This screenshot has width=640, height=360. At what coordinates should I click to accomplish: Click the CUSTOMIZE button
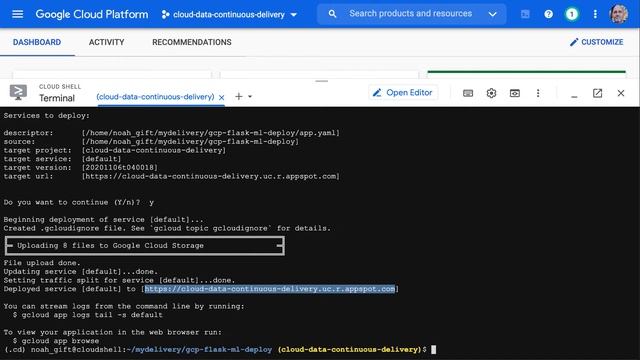(597, 42)
